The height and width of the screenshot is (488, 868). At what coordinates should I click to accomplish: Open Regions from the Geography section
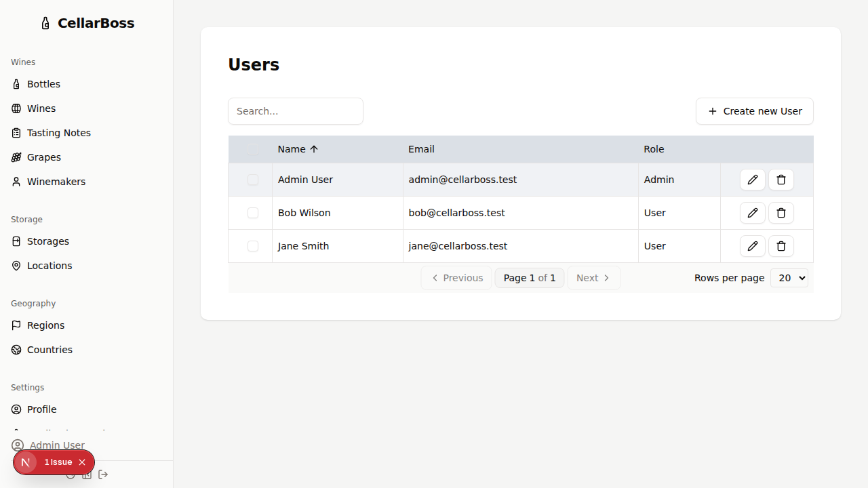click(x=45, y=325)
